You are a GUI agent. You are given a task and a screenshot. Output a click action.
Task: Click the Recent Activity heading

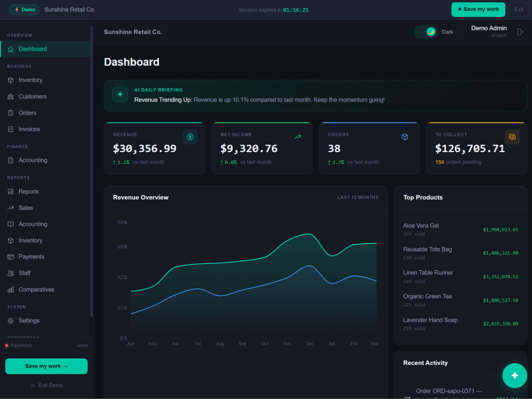(425, 363)
